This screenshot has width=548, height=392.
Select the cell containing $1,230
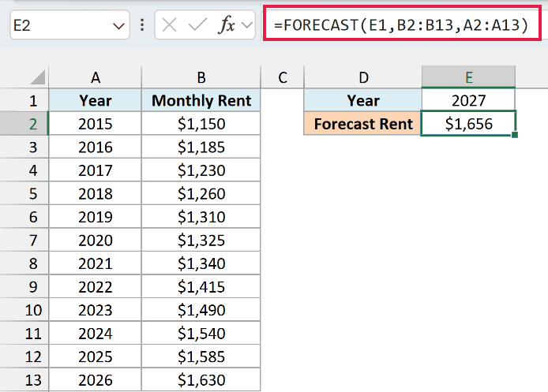coord(201,170)
